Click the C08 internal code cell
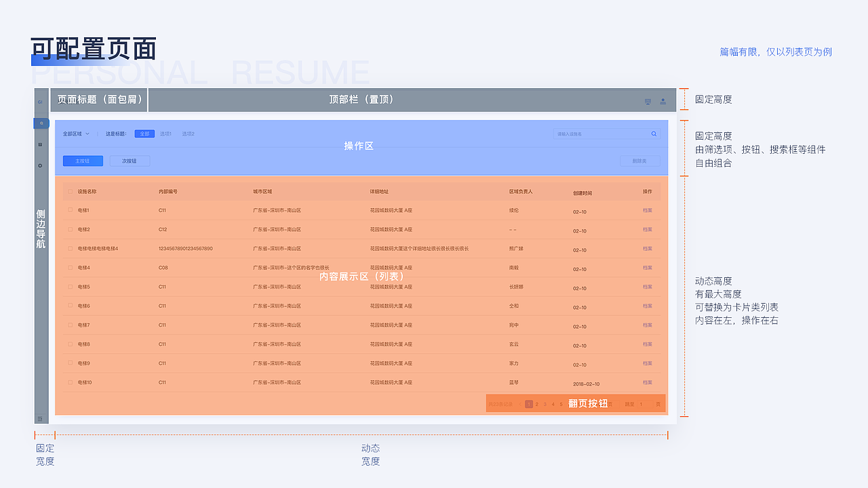Image resolution: width=868 pixels, height=488 pixels. [163, 267]
